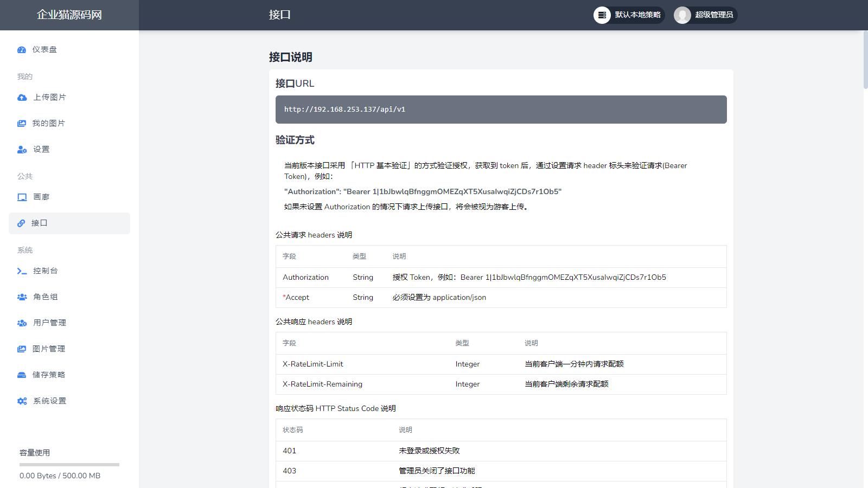Click the API URL code block
This screenshot has height=488, width=868.
pos(501,110)
